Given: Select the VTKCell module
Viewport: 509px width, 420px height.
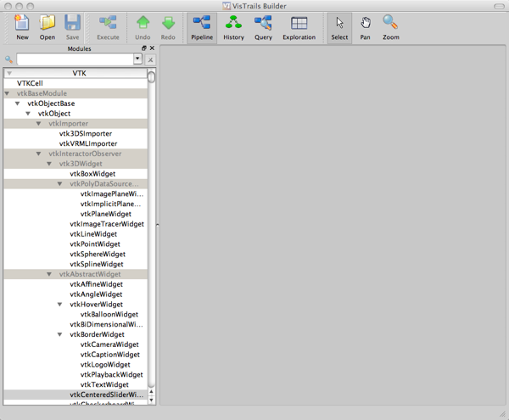Looking at the screenshot, I should 30,83.
